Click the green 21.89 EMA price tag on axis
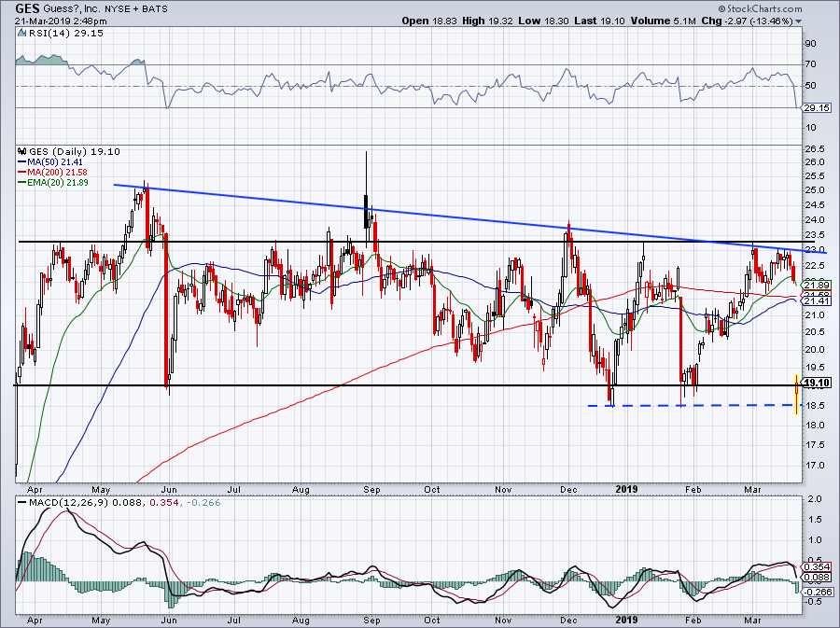 pos(818,286)
